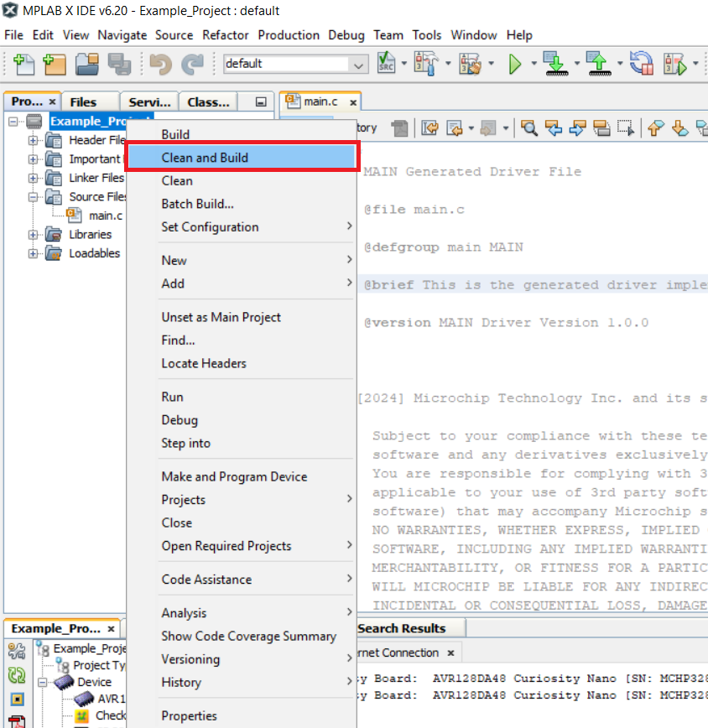The height and width of the screenshot is (728, 708).
Task: Collapse the Source Files tree node
Action: point(33,197)
